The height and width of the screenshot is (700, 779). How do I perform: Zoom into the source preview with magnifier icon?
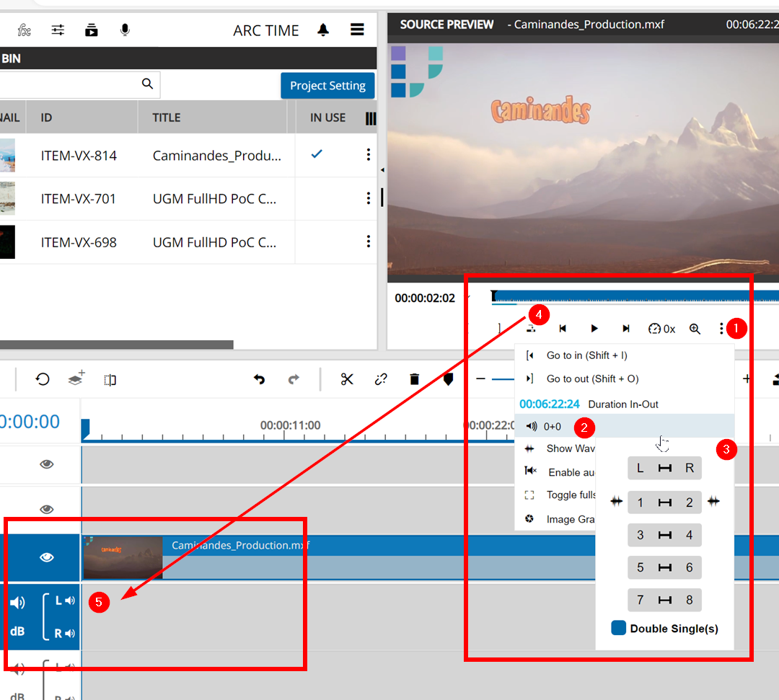coord(695,329)
